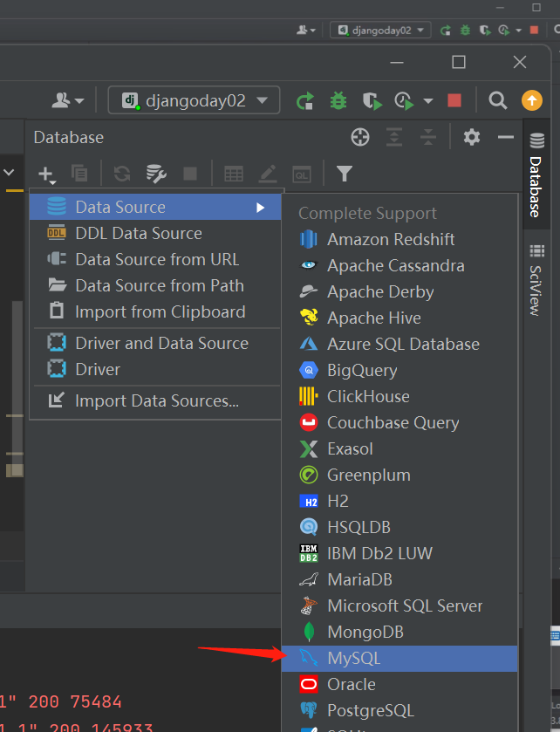Viewport: 560px width, 732px height.
Task: Open the user account dropdown
Action: (68, 100)
